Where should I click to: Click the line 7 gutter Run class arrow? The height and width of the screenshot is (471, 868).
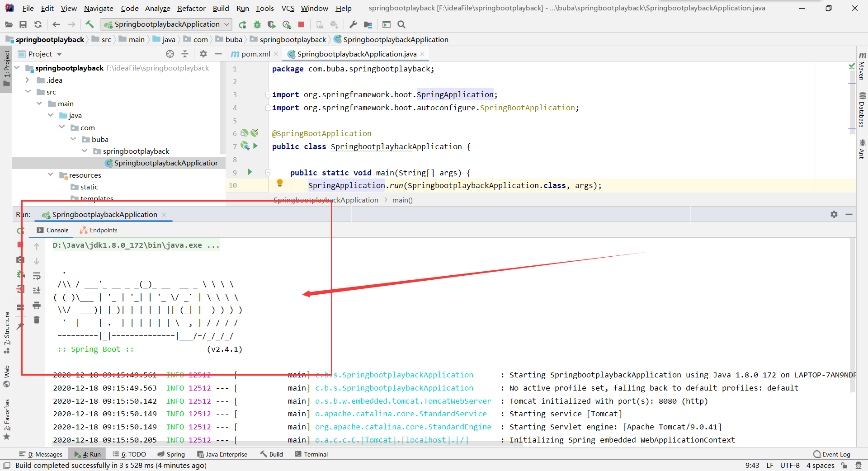click(256, 146)
